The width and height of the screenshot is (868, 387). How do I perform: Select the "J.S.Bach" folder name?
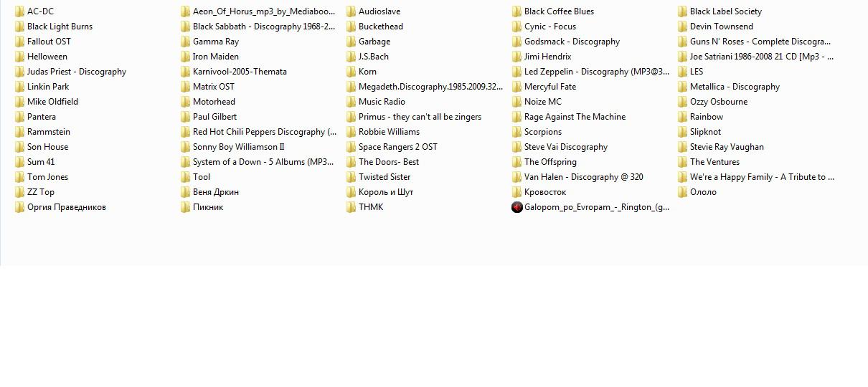coord(374,57)
